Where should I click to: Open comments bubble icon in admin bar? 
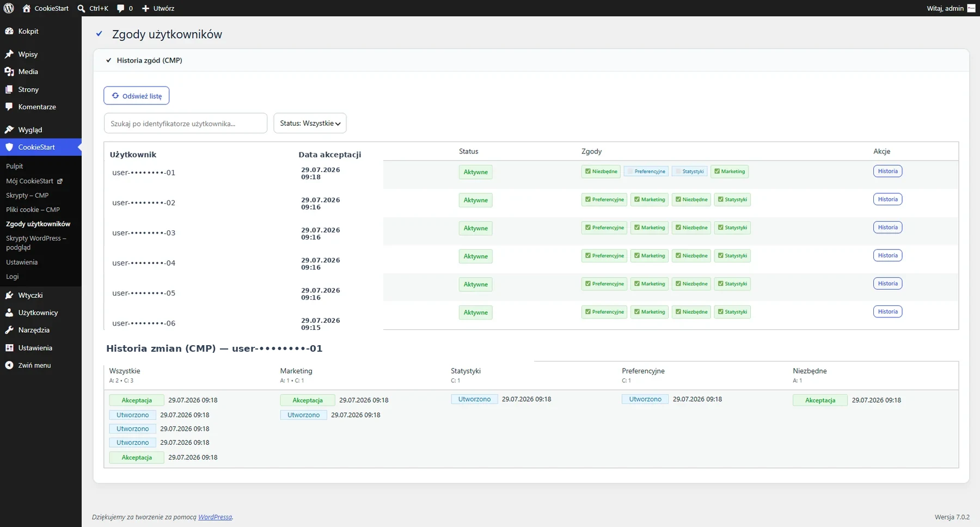coord(121,8)
